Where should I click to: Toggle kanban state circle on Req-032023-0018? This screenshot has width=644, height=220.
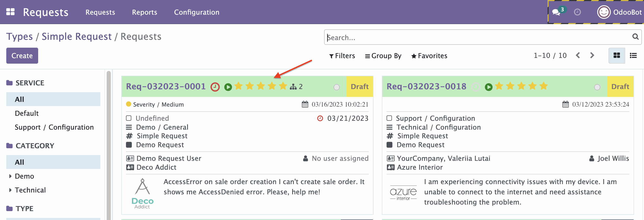[597, 87]
